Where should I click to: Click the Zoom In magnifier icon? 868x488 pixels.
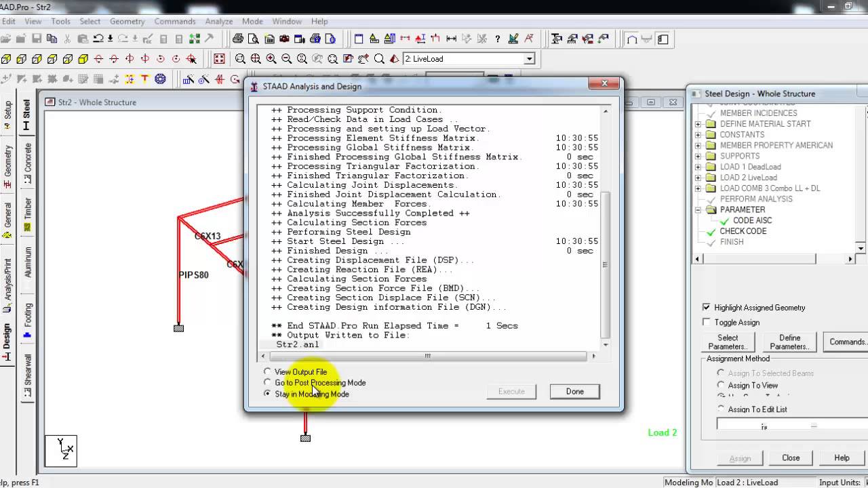(x=271, y=59)
